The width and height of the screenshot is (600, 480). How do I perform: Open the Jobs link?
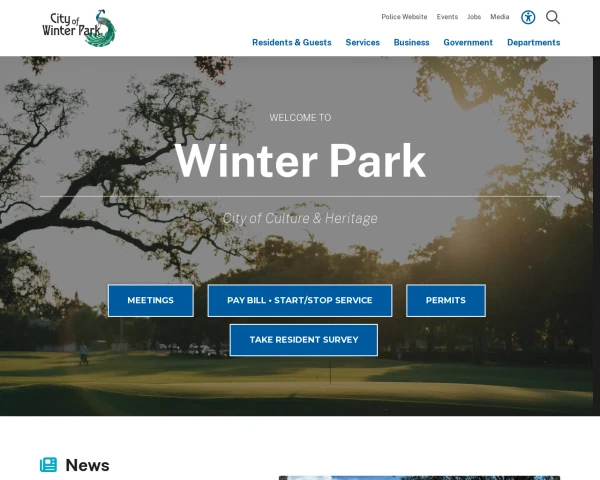pyautogui.click(x=474, y=17)
